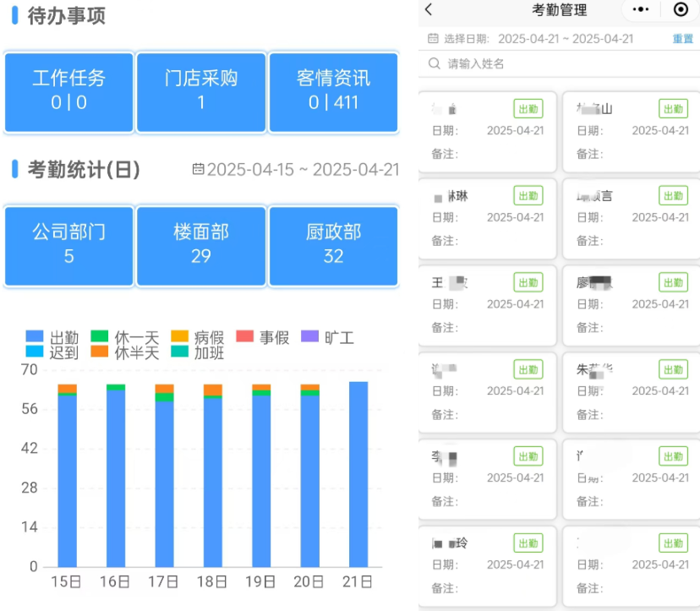Open the attendance card of name ending 玲
Image resolution: width=700 pixels, height=611 pixels.
point(487,566)
